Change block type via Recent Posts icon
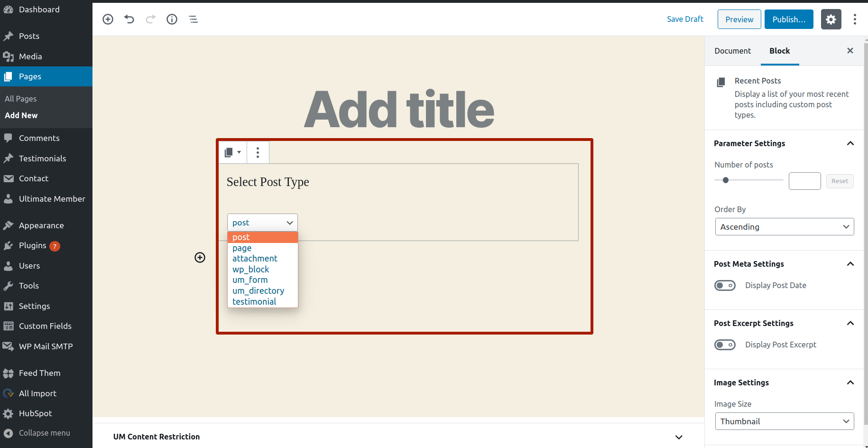Viewport: 868px width, 448px height. tap(232, 152)
